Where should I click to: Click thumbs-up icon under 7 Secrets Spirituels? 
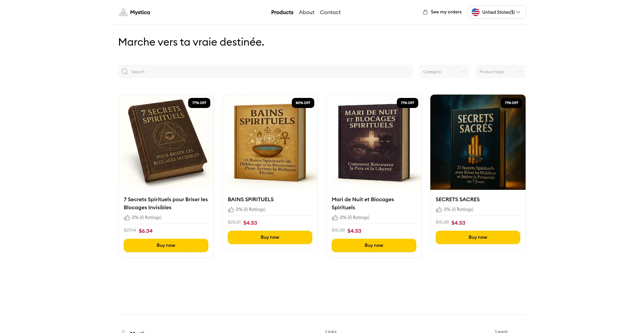coord(127,218)
